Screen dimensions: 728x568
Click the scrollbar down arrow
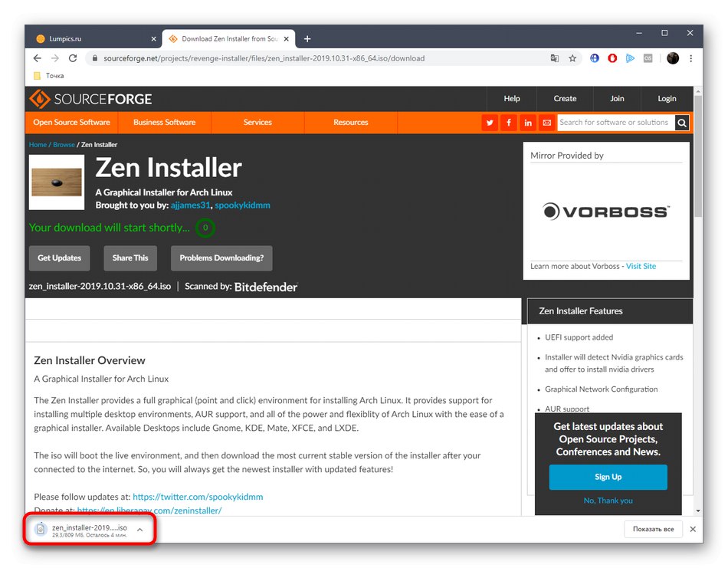(x=698, y=511)
